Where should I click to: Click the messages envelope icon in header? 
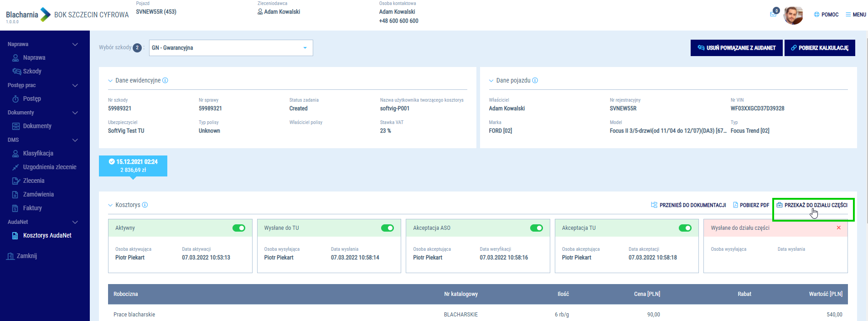773,14
